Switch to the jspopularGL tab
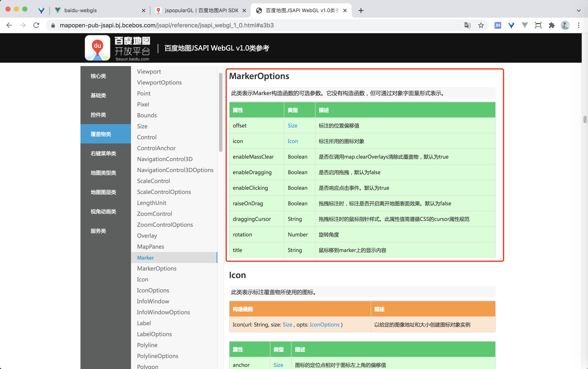Viewport: 588px width, 369px height. (x=200, y=11)
